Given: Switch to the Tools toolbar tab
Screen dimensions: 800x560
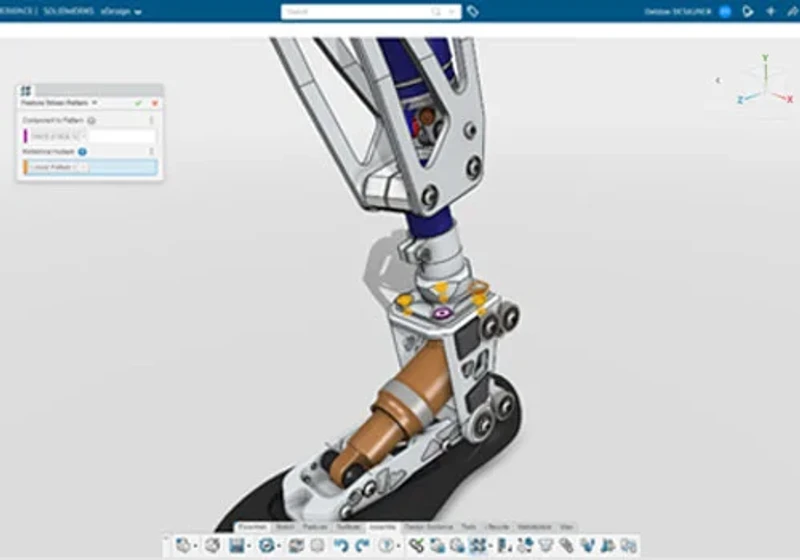Looking at the screenshot, I should (x=468, y=527).
